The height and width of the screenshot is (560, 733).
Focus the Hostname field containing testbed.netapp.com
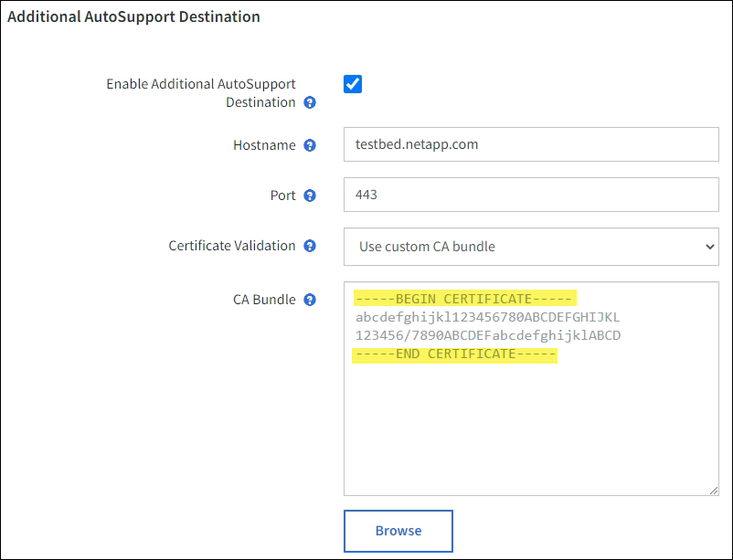531,144
